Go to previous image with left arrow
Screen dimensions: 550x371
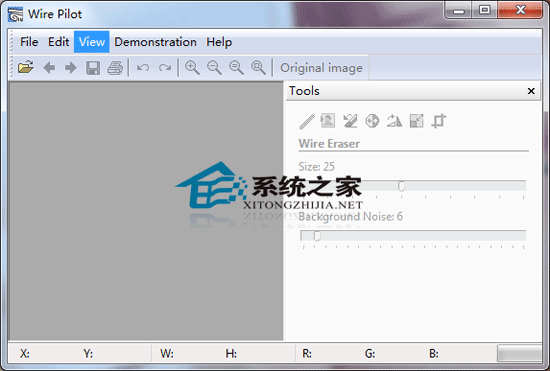49,68
